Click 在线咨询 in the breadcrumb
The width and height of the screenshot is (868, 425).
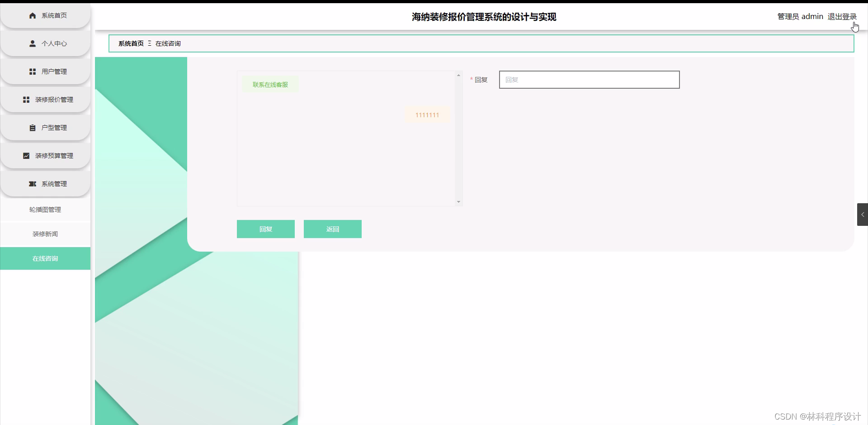click(x=168, y=43)
